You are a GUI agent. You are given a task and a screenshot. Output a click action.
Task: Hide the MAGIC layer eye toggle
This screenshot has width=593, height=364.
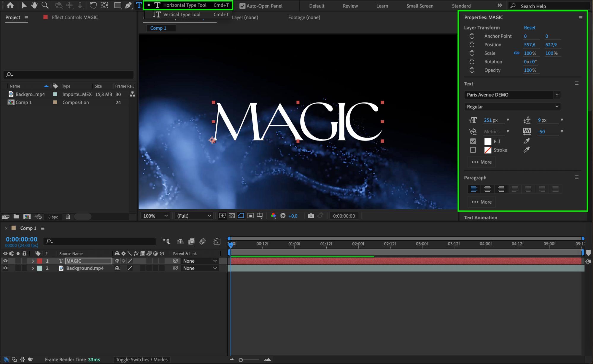tap(5, 261)
